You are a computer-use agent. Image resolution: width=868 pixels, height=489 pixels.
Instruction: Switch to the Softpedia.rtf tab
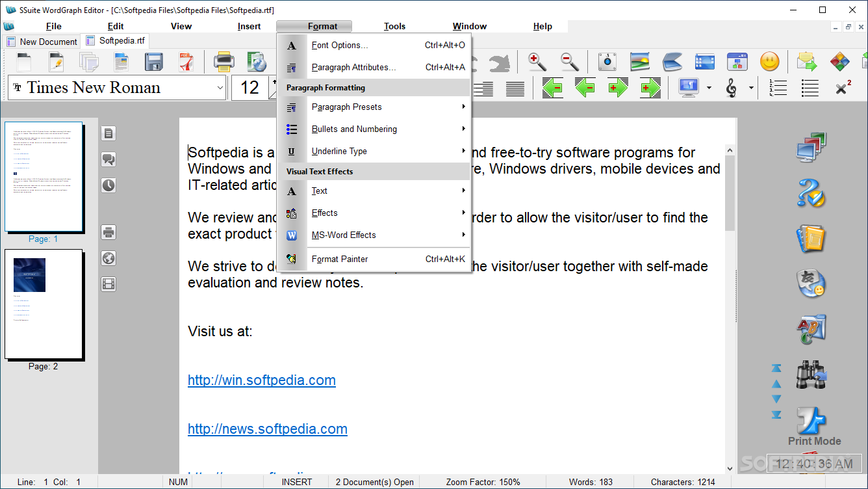[116, 40]
